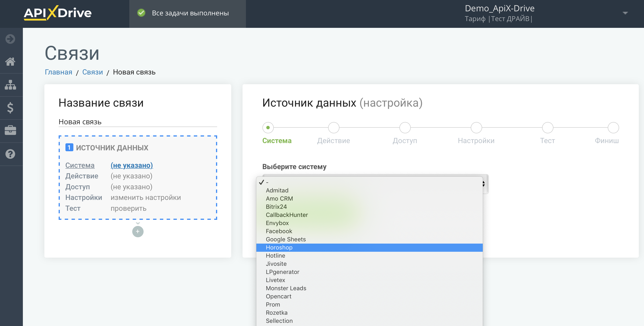Choose Opencart from the system list
Viewport: 644px width, 326px height.
(369, 297)
